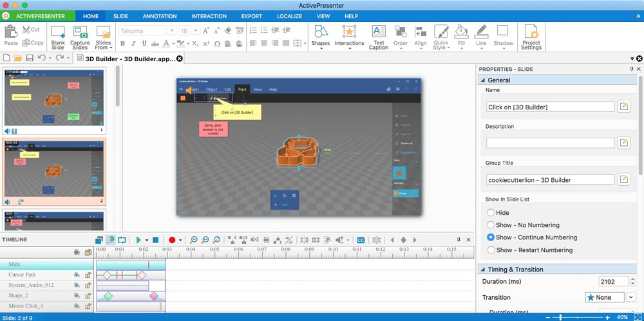Image resolution: width=644 pixels, height=321 pixels.
Task: Collapse the Timing & Transition section
Action: [x=482, y=270]
